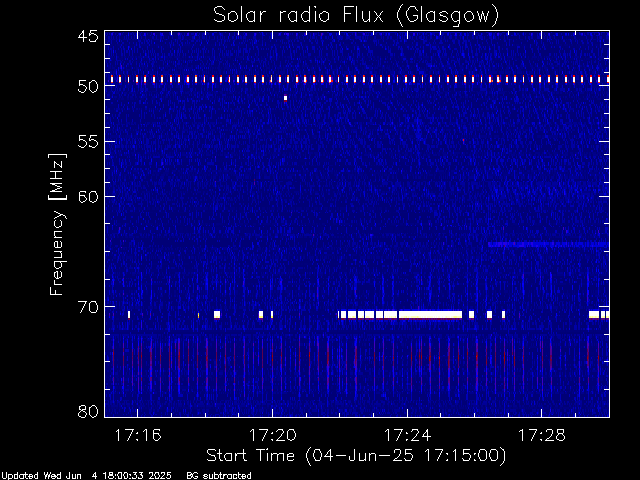Click the '60' frequency tick label
The height and width of the screenshot is (480, 640).
[88, 197]
